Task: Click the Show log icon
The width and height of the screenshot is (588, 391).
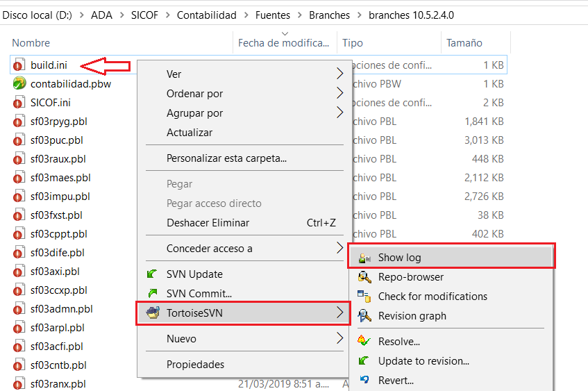Action: point(364,258)
